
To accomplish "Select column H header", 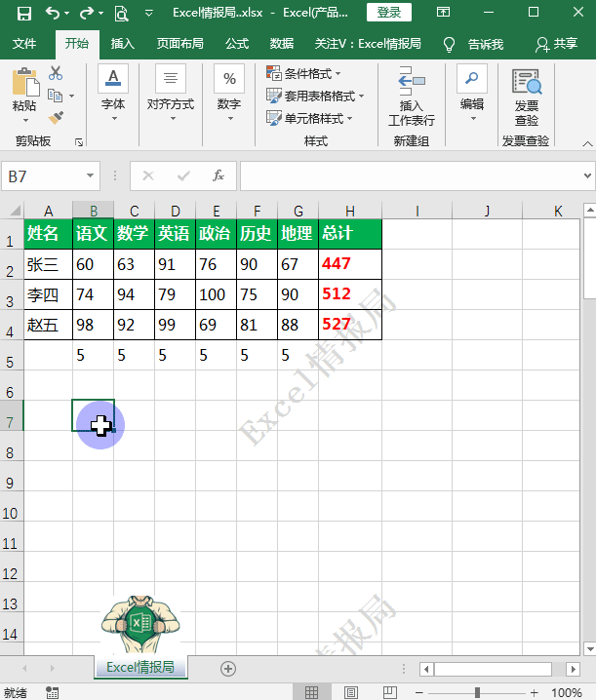I will click(350, 211).
